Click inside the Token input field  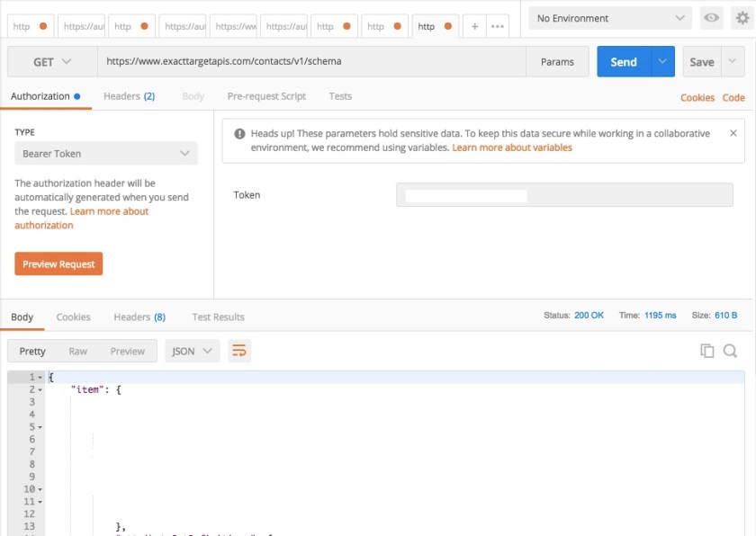coord(562,194)
